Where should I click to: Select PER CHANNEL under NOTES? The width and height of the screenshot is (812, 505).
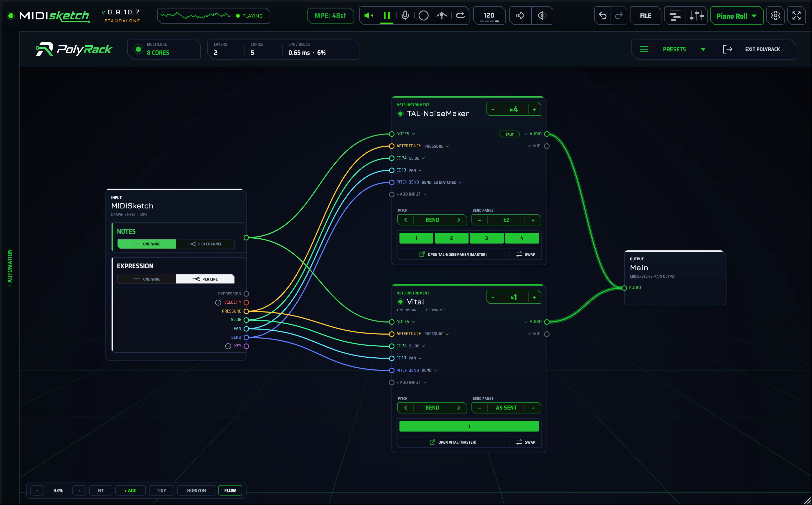click(205, 244)
